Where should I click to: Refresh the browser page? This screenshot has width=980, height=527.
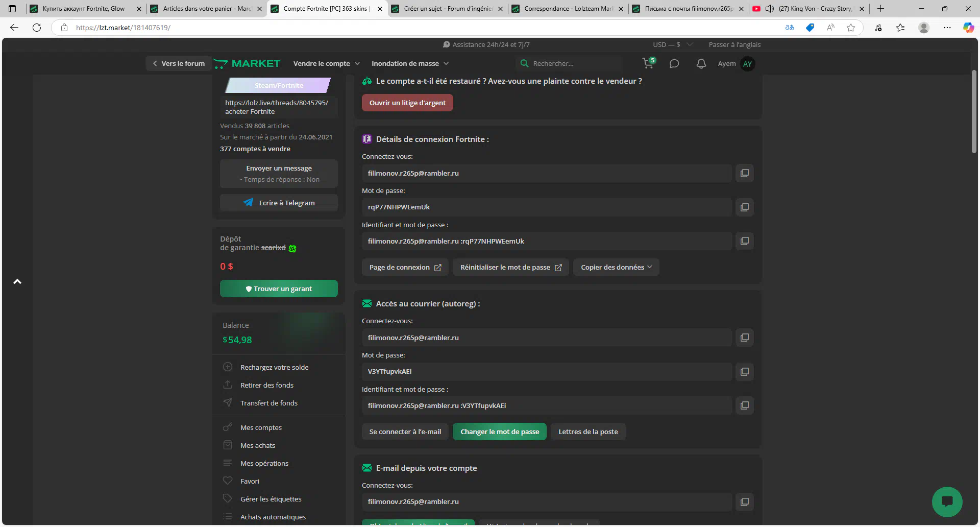point(37,28)
